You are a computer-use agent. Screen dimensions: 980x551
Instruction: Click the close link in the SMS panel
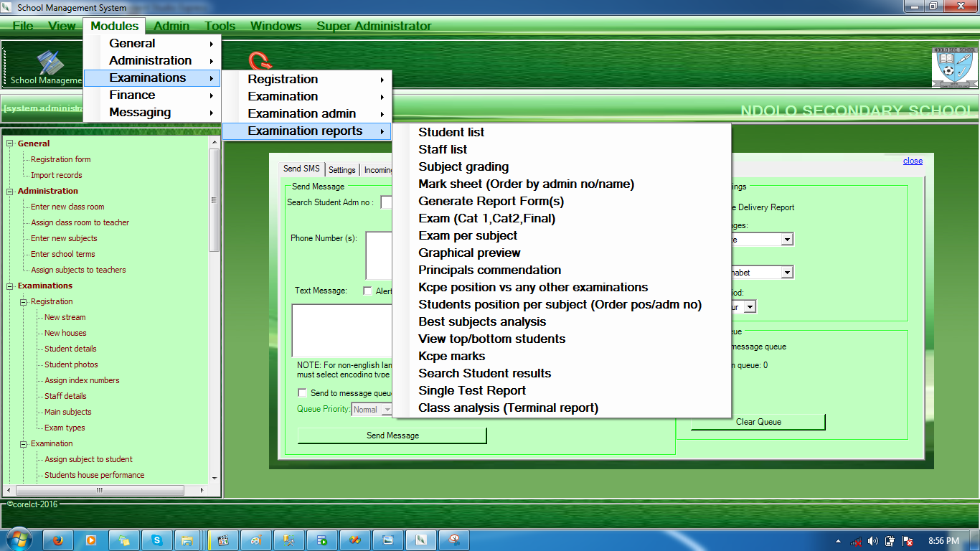(913, 161)
